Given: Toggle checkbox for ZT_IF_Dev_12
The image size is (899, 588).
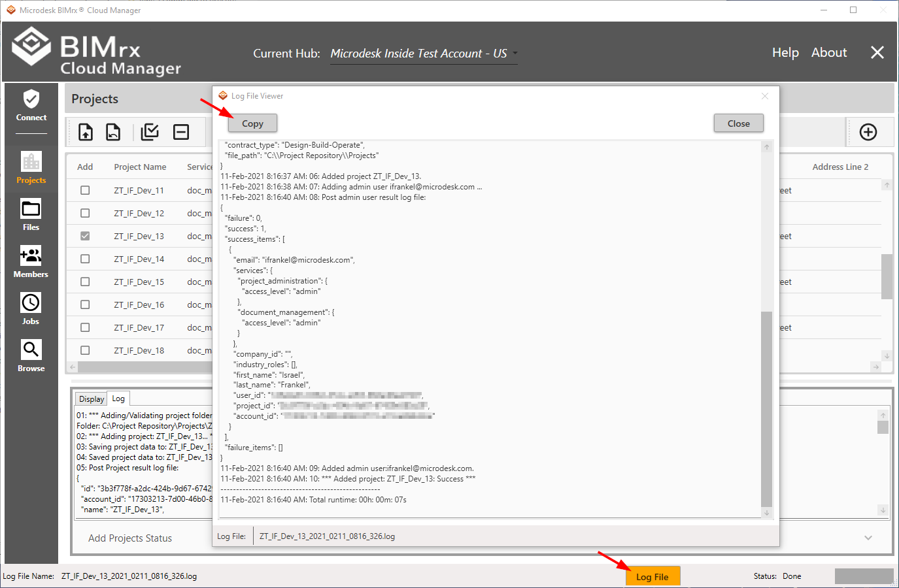Looking at the screenshot, I should [85, 213].
